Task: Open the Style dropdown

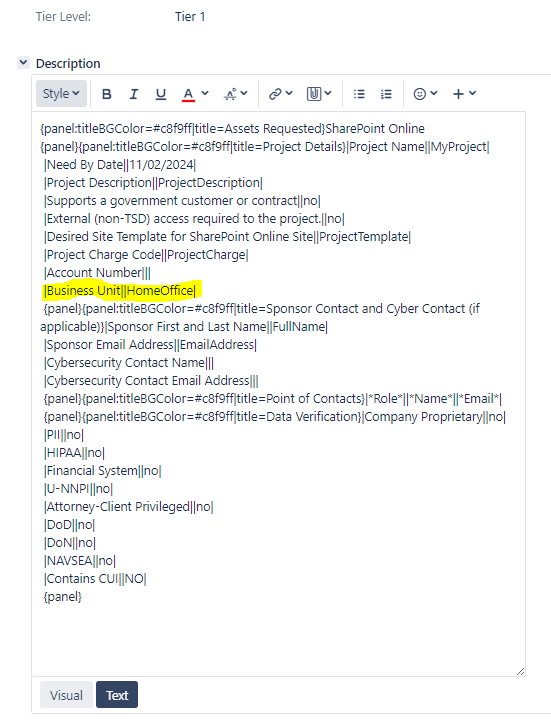Action: (61, 94)
